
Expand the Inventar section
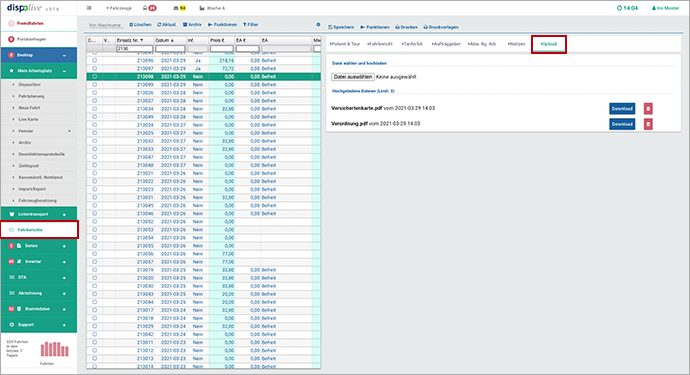[64, 261]
